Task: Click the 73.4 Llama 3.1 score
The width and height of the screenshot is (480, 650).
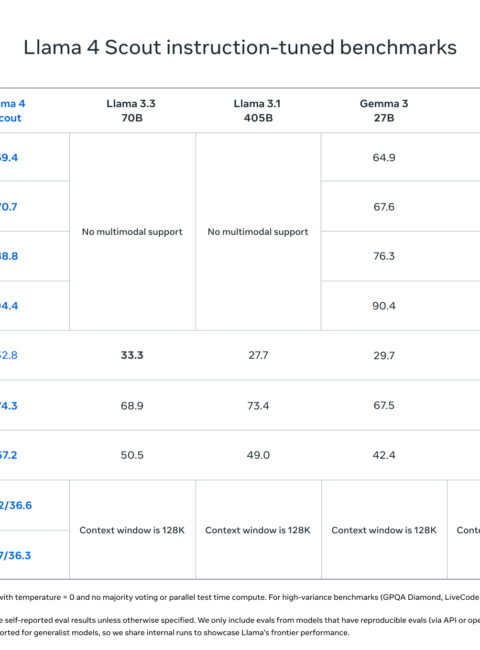Action: click(x=258, y=405)
